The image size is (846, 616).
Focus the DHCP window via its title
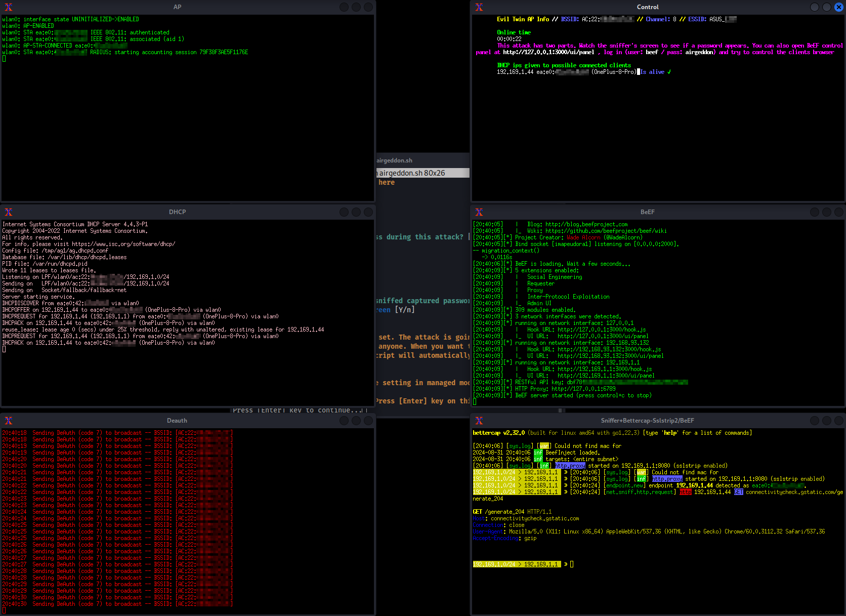(x=177, y=212)
